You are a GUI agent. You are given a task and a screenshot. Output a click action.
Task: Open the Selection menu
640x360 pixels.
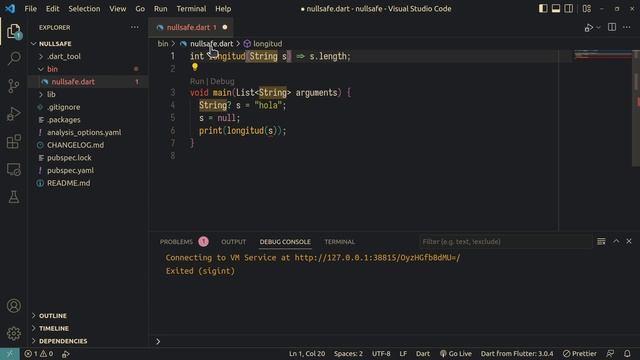coord(84,9)
